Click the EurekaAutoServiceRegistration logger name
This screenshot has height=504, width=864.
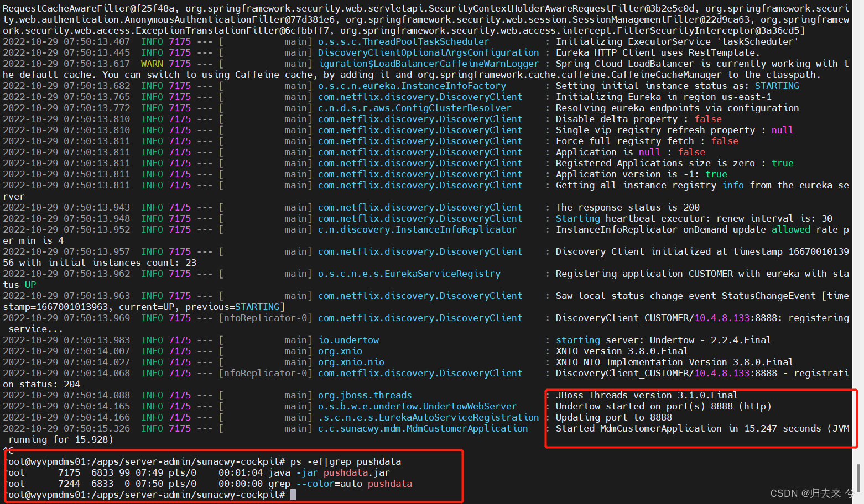point(428,418)
